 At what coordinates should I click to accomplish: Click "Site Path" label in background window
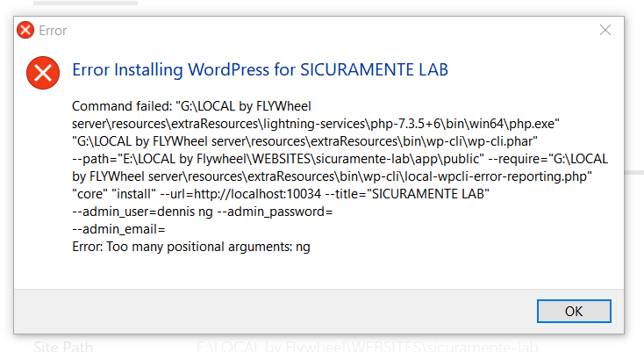[63, 346]
